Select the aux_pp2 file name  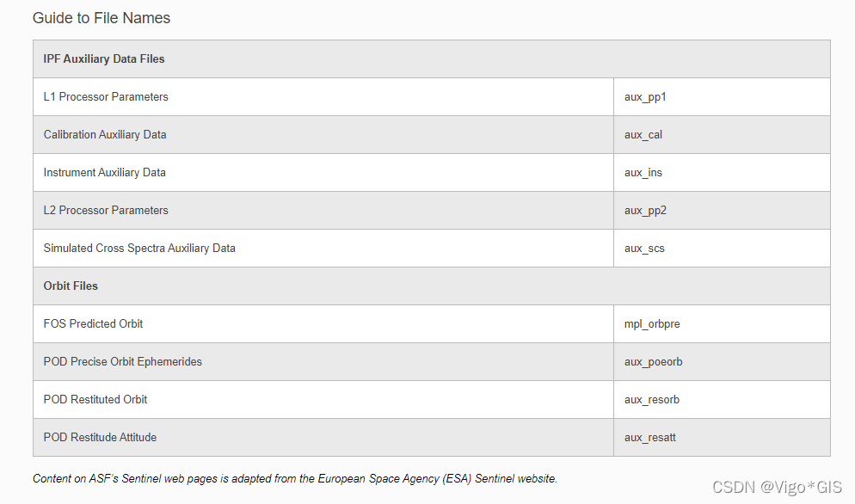coord(646,211)
